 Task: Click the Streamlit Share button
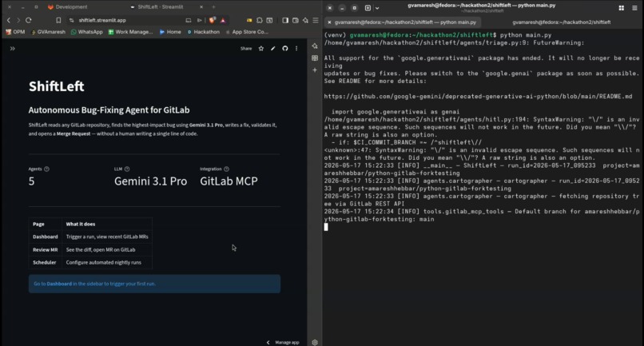[x=246, y=49]
